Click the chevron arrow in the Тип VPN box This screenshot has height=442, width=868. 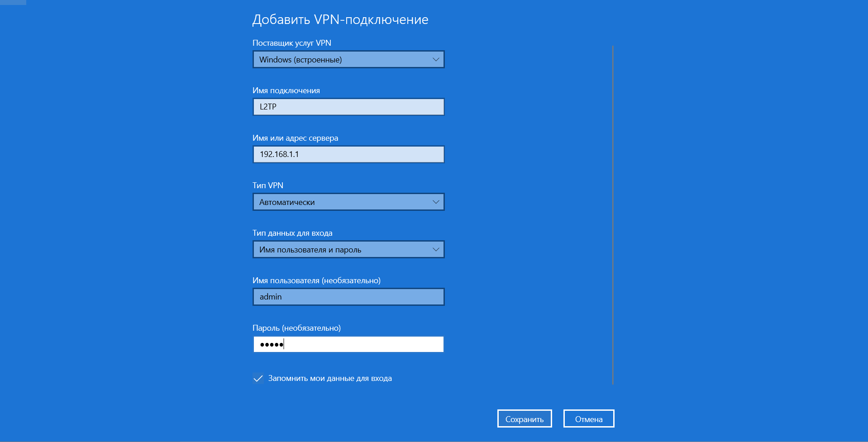pos(435,202)
